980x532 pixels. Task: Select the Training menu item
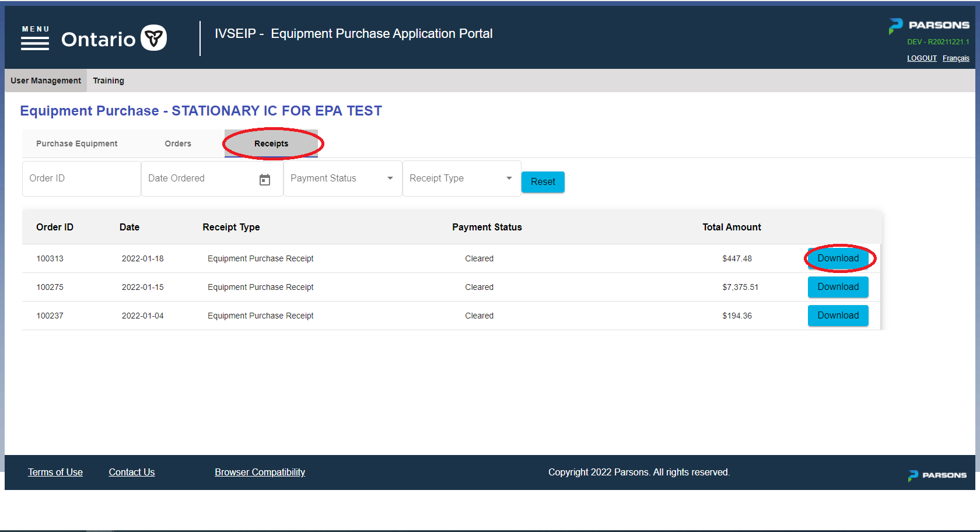108,80
